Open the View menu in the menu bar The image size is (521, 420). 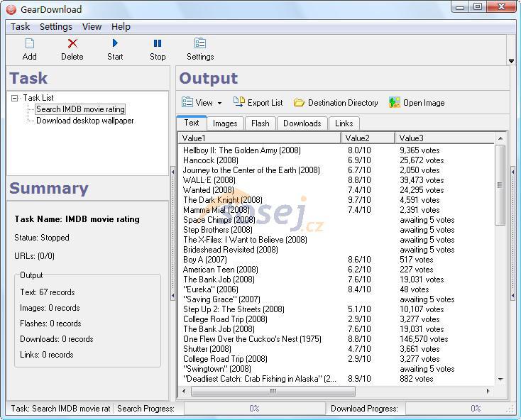point(92,26)
